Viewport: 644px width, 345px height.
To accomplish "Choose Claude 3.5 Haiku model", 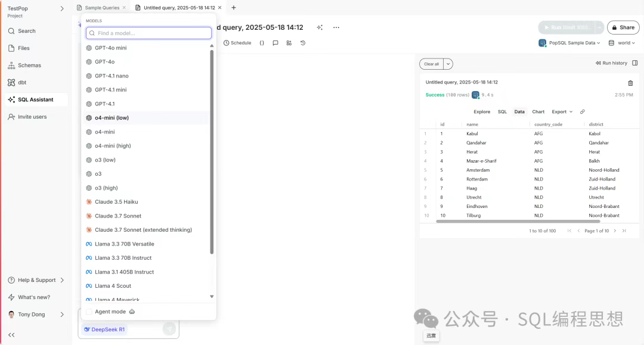I will [x=116, y=202].
